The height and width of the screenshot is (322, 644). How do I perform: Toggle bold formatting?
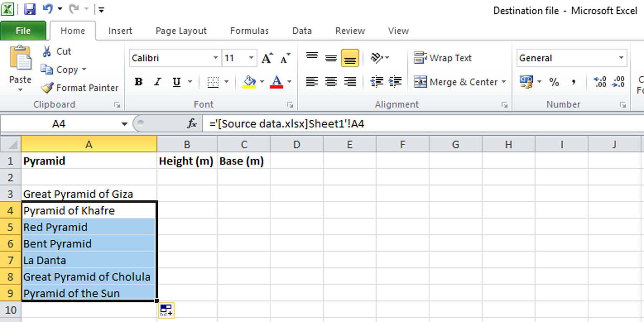click(138, 82)
